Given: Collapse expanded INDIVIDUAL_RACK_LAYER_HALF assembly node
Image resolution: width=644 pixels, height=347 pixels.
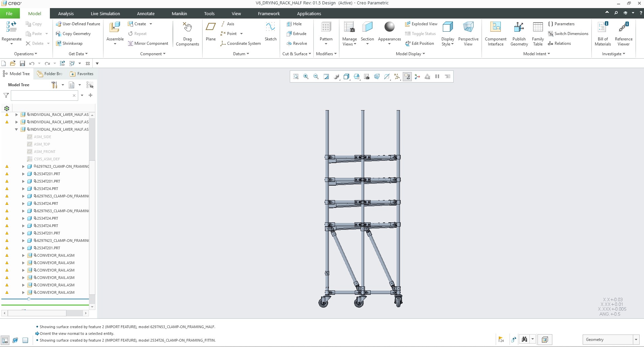Looking at the screenshot, I should tap(16, 129).
